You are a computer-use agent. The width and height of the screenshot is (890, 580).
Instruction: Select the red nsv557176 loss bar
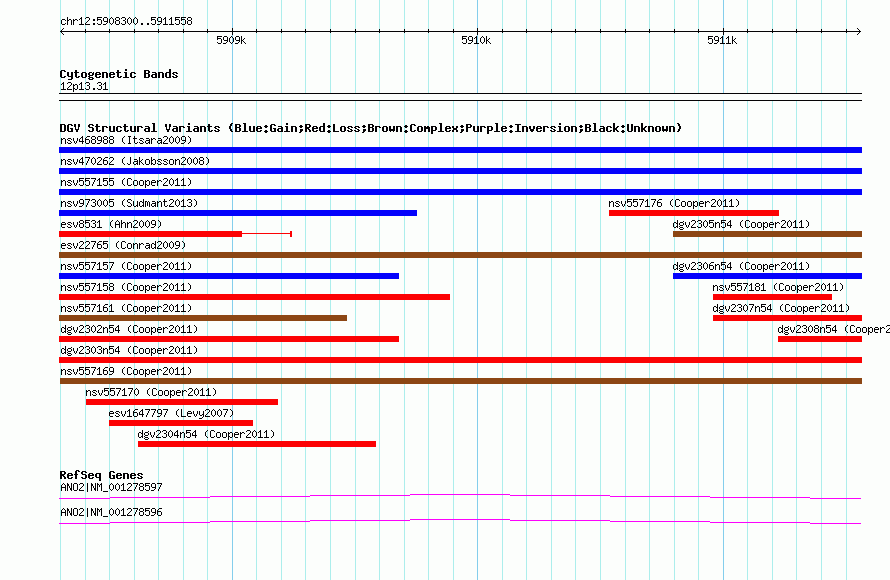[694, 213]
